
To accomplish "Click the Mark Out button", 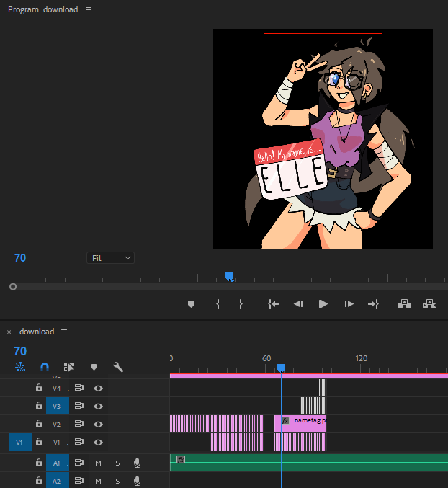I will (x=241, y=304).
